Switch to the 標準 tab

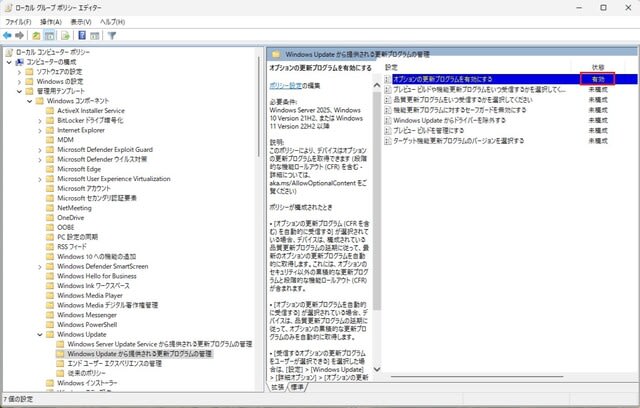(x=297, y=387)
